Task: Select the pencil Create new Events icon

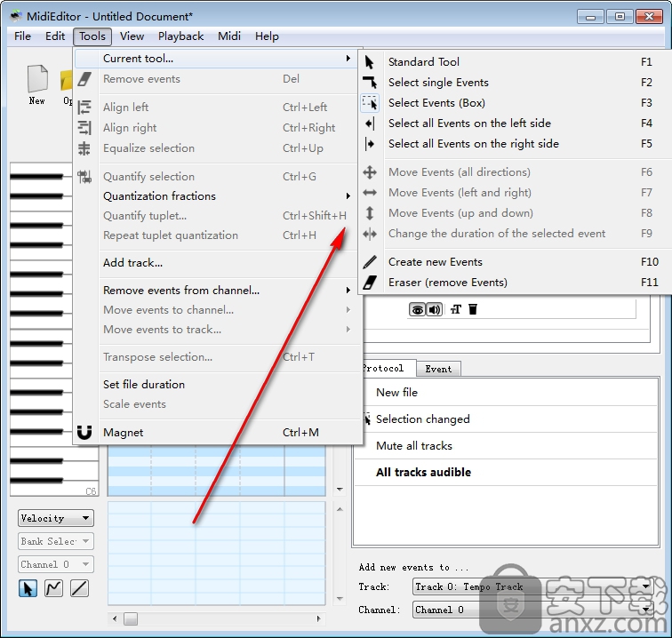Action: click(x=370, y=262)
